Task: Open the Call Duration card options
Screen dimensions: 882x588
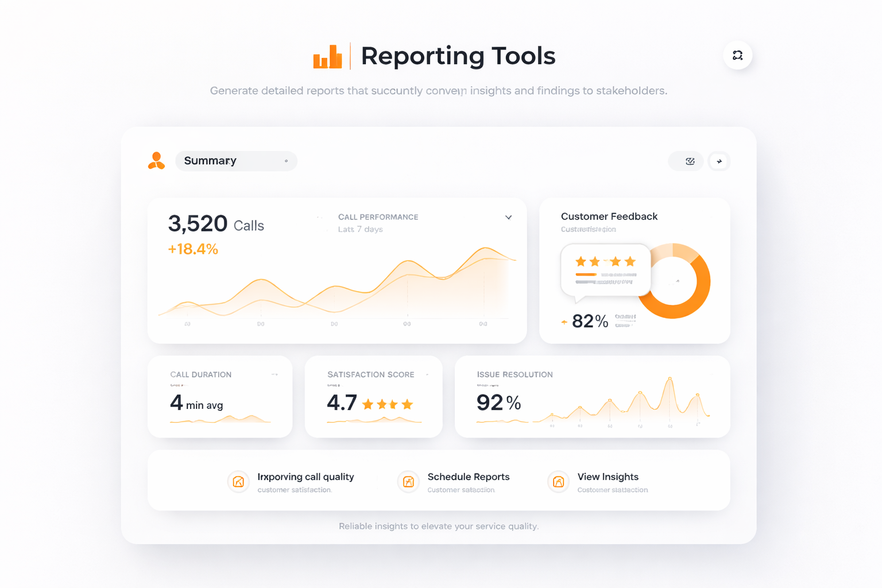Action: (274, 374)
